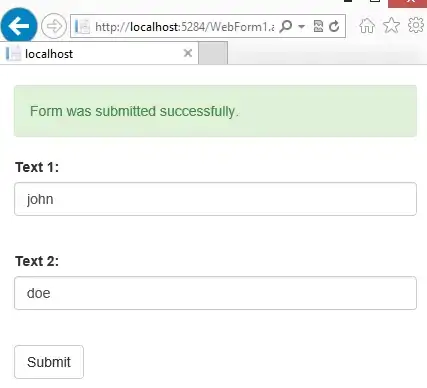Open the Tools gear menu
The height and width of the screenshot is (388, 427).
coord(416,25)
